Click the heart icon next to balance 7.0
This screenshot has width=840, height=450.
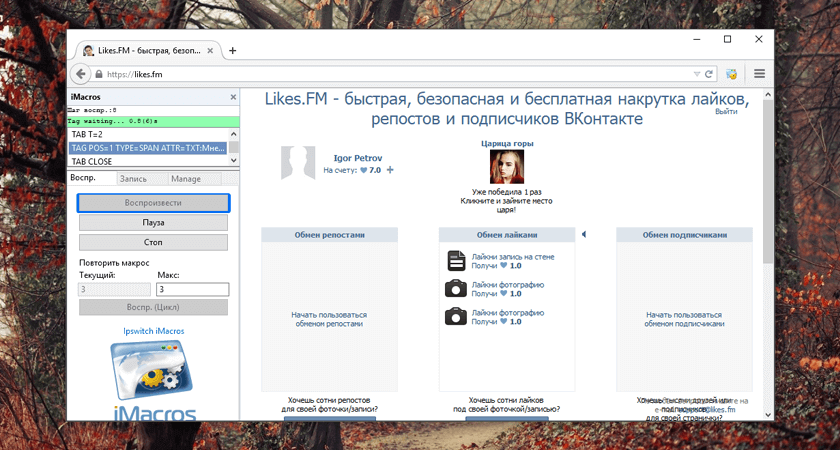tap(364, 170)
